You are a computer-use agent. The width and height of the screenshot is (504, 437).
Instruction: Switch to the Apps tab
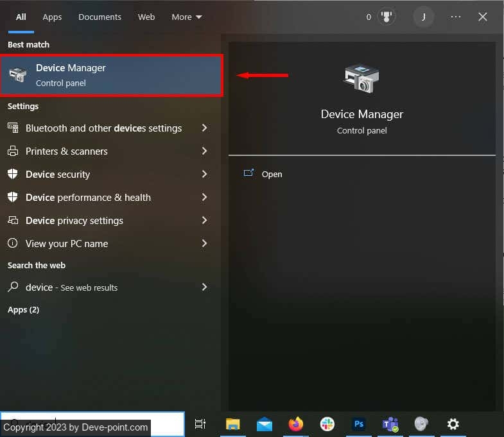click(52, 17)
